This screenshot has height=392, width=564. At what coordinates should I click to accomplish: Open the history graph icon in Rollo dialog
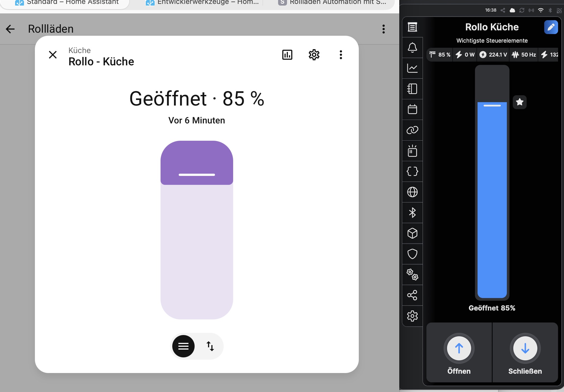coord(287,55)
